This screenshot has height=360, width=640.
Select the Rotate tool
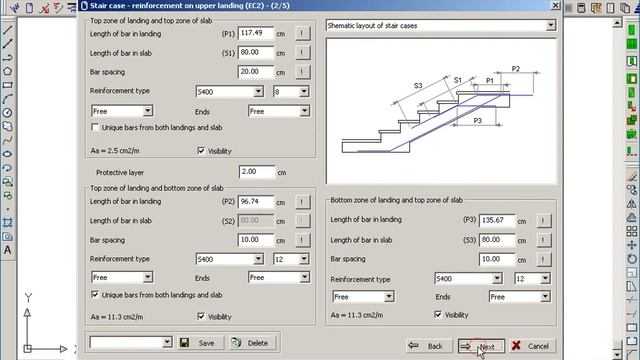(632, 259)
